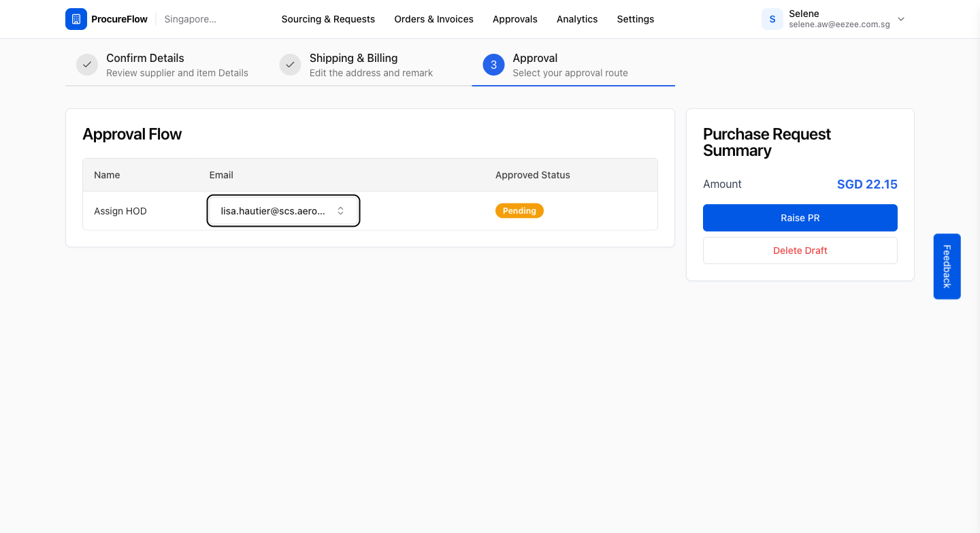Select the Approval step tab

pyautogui.click(x=573, y=65)
